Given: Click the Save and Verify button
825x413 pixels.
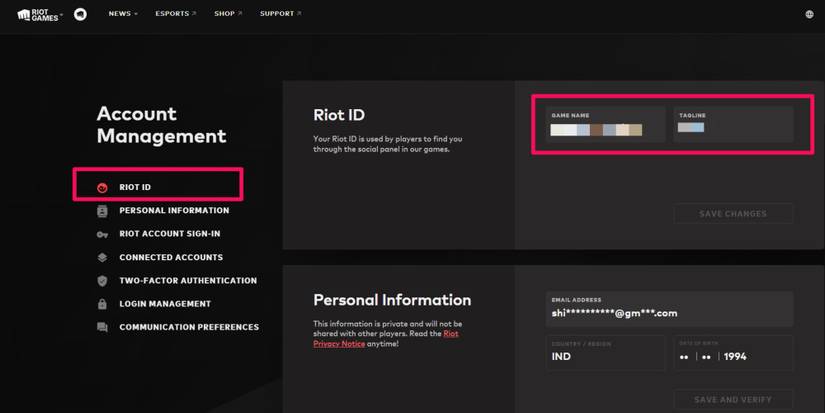Looking at the screenshot, I should coord(733,399).
